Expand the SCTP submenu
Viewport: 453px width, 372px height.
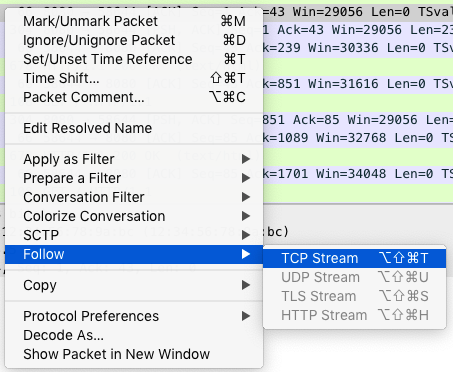[134, 235]
